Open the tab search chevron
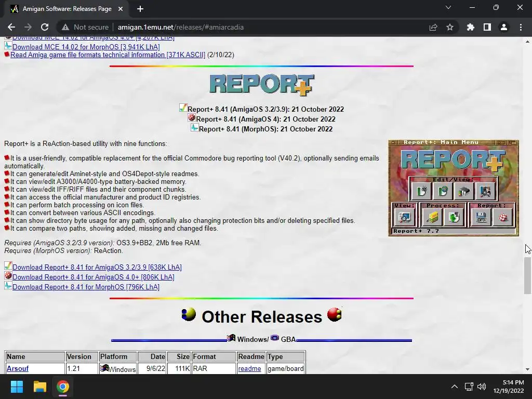The height and width of the screenshot is (399, 532). 448,7
